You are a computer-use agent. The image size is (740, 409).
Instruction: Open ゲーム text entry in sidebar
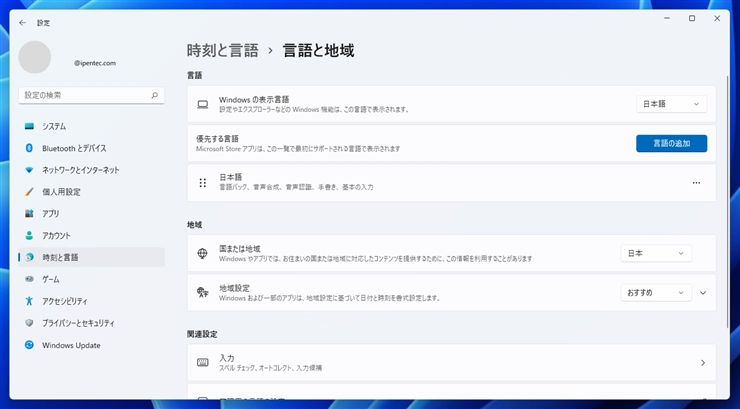pyautogui.click(x=51, y=279)
